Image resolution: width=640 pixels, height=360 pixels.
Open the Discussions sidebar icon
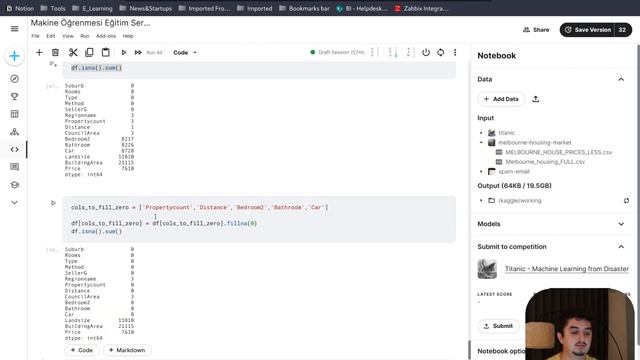pyautogui.click(x=14, y=167)
